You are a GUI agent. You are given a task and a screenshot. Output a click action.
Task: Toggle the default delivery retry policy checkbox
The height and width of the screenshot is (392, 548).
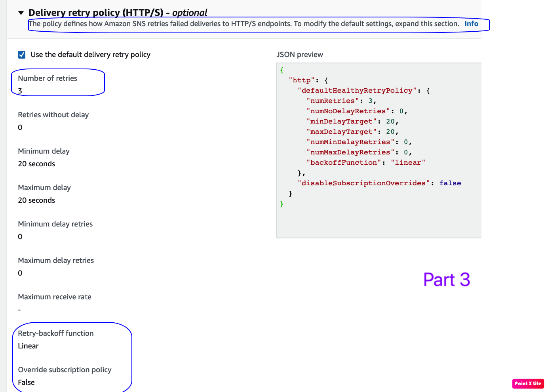click(x=22, y=55)
